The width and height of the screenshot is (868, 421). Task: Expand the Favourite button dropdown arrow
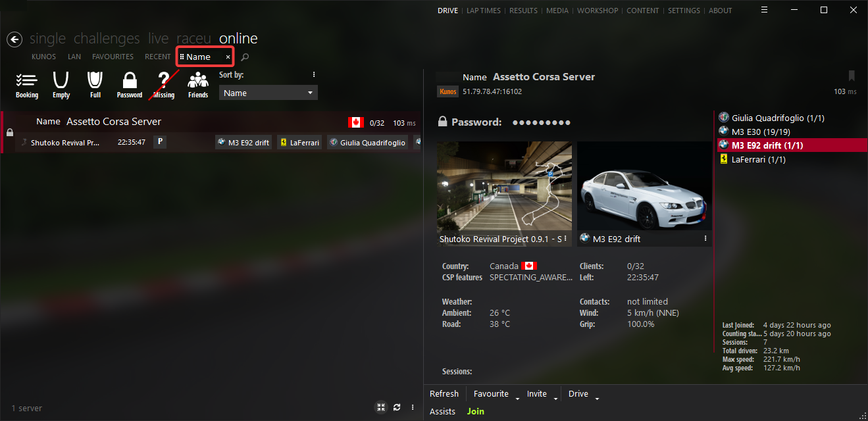pyautogui.click(x=517, y=398)
